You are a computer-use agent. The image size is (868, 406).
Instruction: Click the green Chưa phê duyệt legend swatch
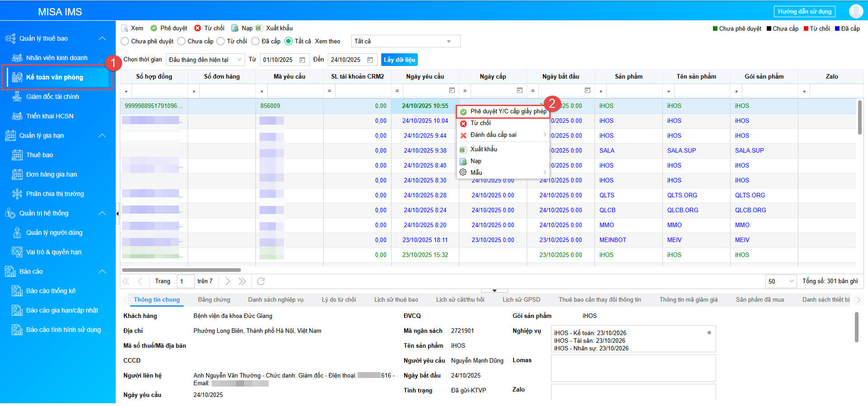(x=715, y=28)
